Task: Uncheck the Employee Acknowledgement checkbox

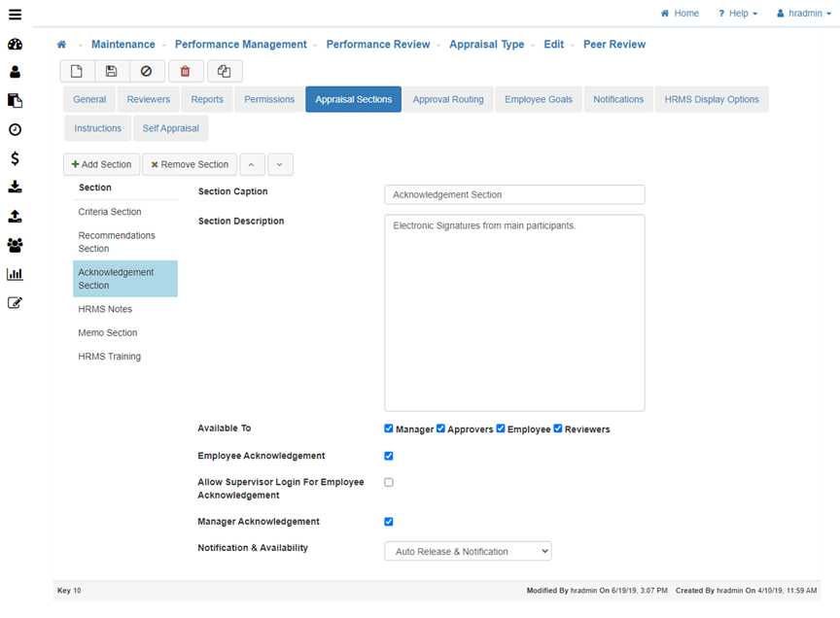Action: (389, 456)
